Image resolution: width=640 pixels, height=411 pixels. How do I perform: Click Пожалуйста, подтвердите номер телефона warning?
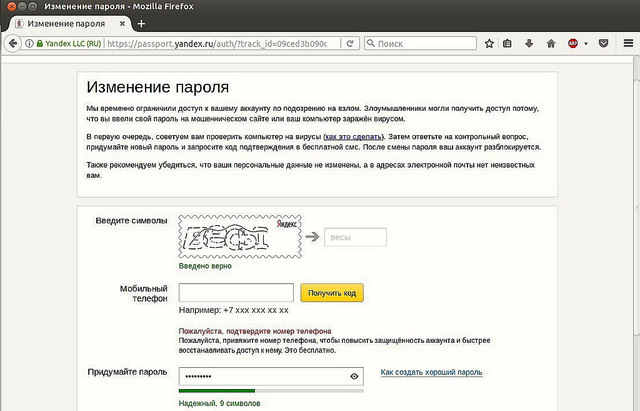(255, 331)
